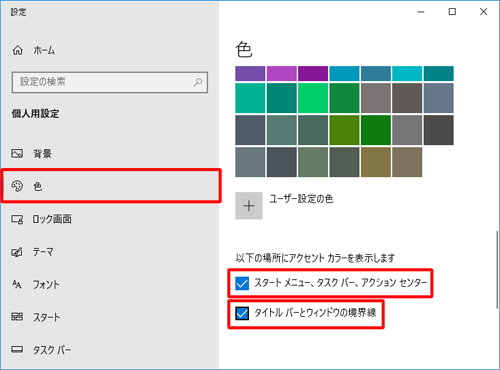
Task: Select 背景 in the sidebar
Action: pyautogui.click(x=42, y=153)
